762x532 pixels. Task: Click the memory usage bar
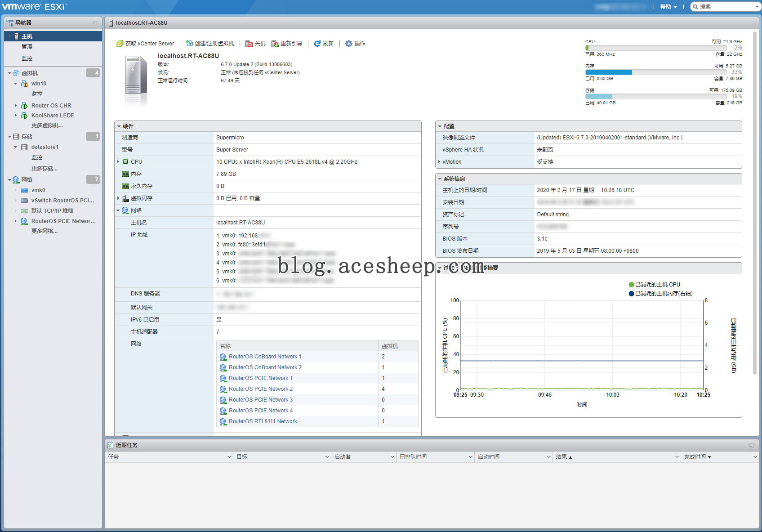[x=656, y=72]
